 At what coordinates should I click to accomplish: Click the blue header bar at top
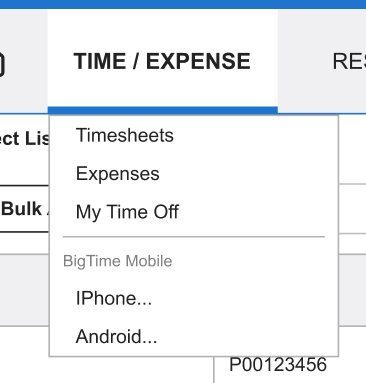[183, 4]
